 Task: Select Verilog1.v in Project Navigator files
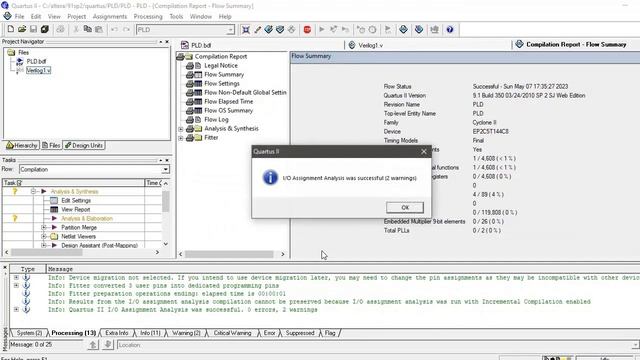38,71
